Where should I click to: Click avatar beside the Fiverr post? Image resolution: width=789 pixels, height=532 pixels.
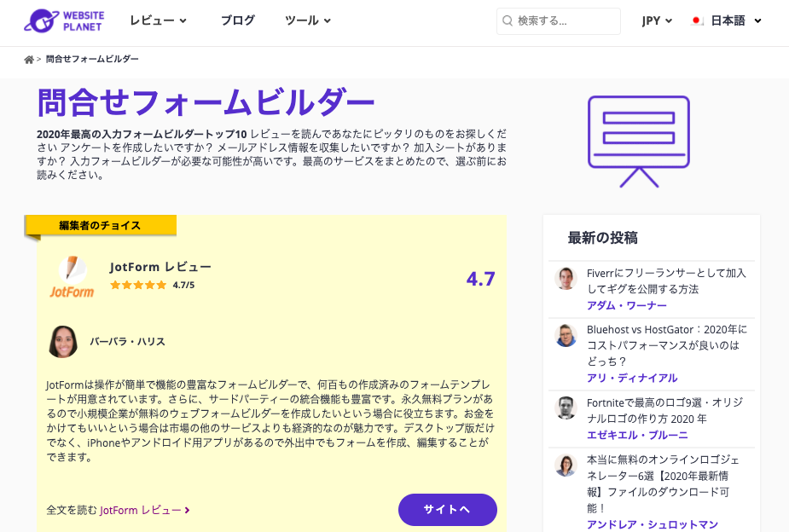click(566, 279)
